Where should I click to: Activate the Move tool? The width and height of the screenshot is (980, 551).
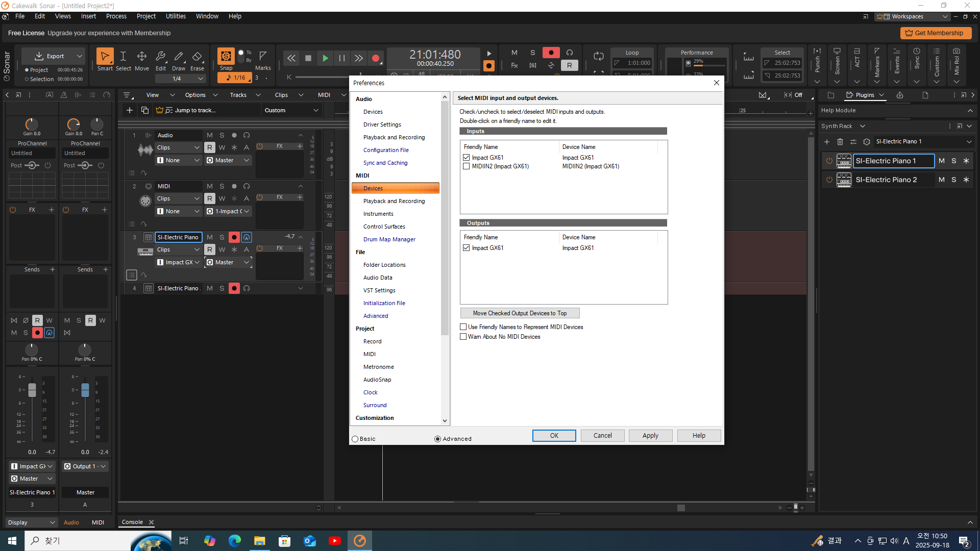142,60
